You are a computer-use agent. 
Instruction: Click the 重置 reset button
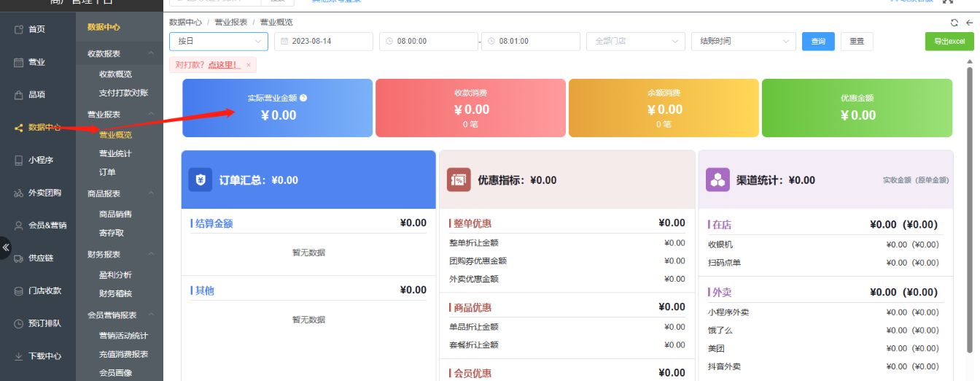pos(857,42)
